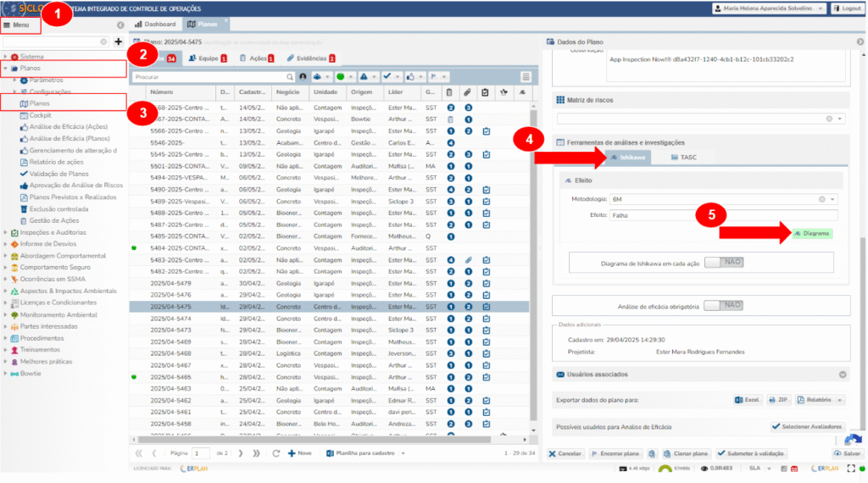
Task: Sort by the checklist column header icon
Action: coord(485,92)
